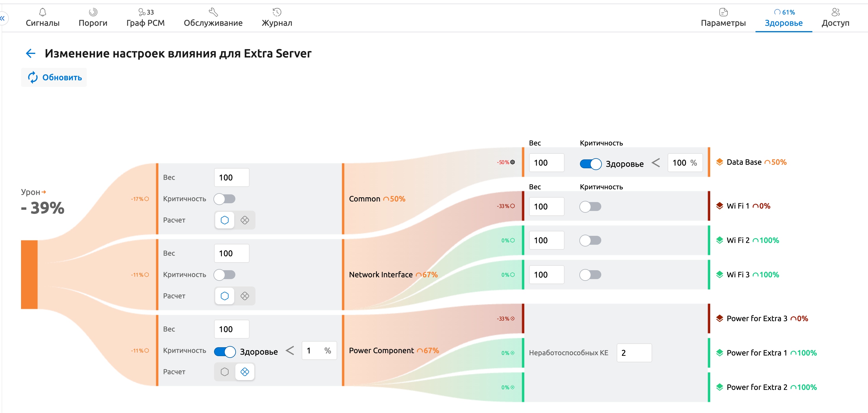Click the -33% marker for Wi Fi 1
This screenshot has width=868, height=413.
(x=506, y=206)
